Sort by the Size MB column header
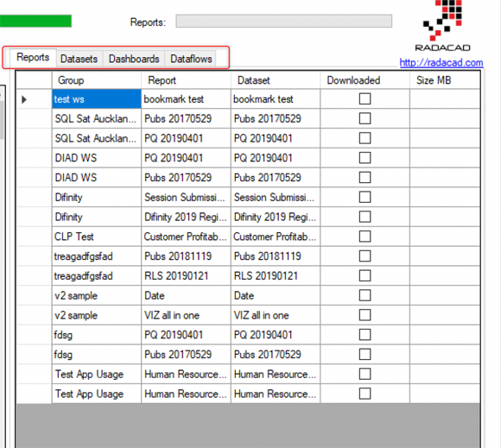The image size is (501, 448). [445, 80]
